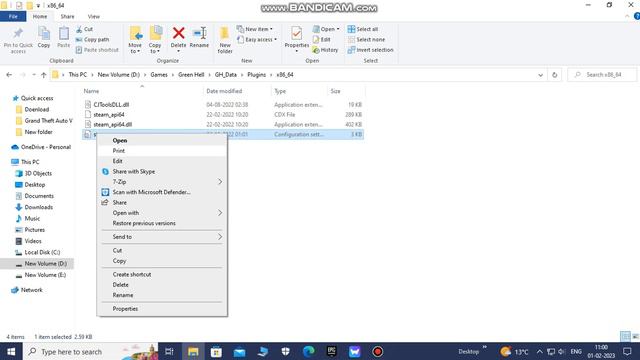This screenshot has height=360, width=640.
Task: Refresh the current folder
Action: pyautogui.click(x=554, y=75)
